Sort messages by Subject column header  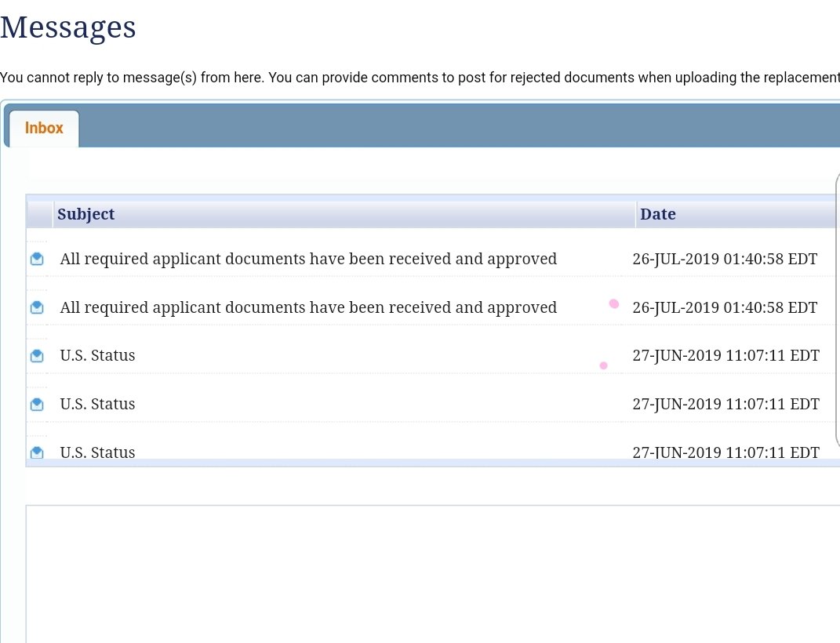[x=86, y=214]
